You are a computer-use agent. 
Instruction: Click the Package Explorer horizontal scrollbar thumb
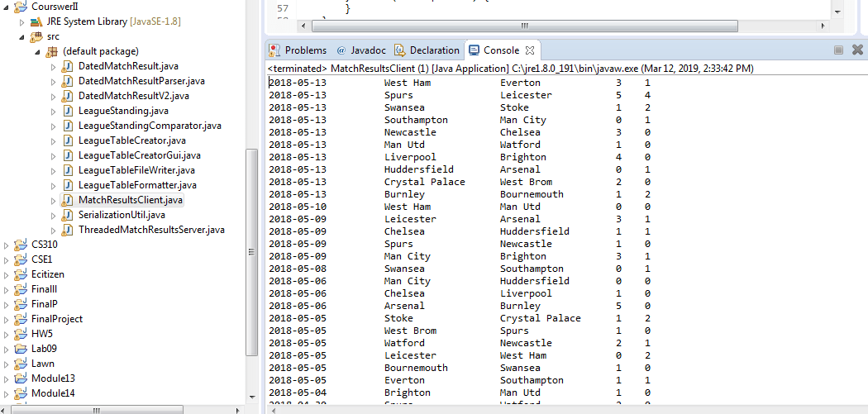[98, 410]
